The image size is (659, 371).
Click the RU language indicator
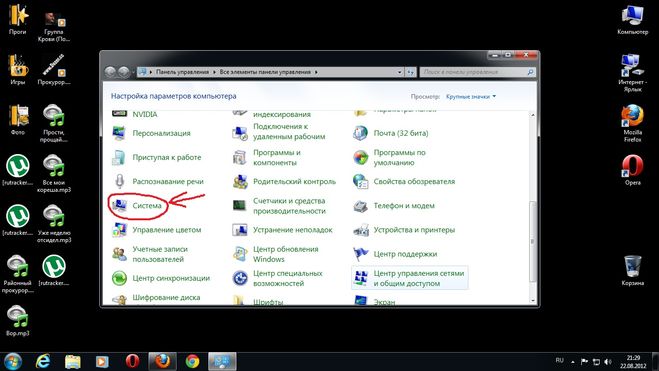coord(559,360)
